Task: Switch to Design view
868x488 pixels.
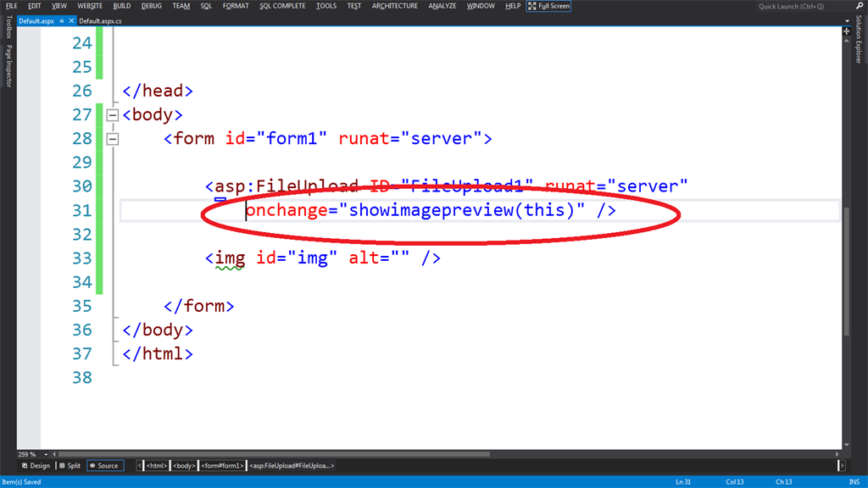Action: pyautogui.click(x=36, y=465)
